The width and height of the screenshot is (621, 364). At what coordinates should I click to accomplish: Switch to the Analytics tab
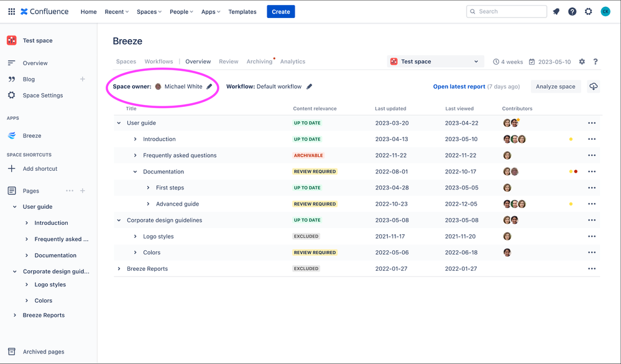click(293, 61)
